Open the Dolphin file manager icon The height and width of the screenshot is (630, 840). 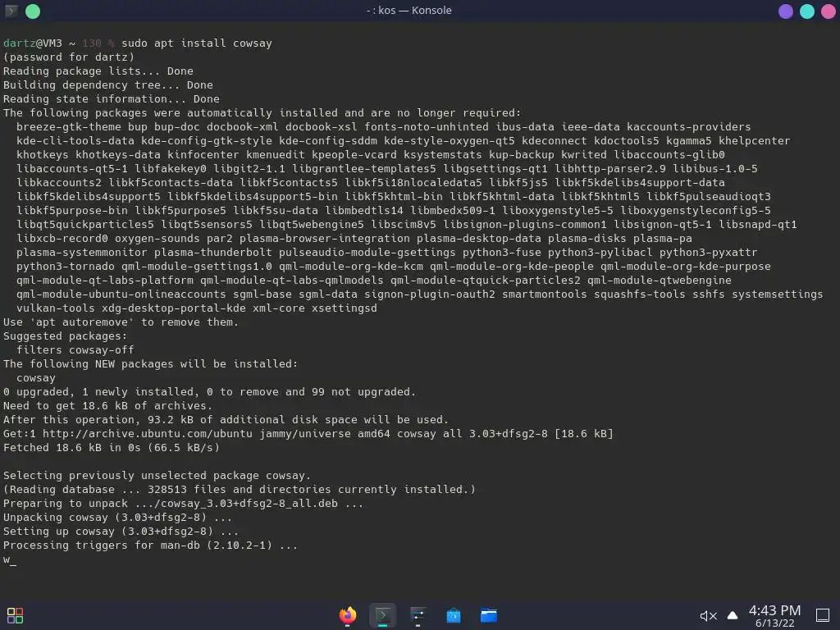pos(489,615)
